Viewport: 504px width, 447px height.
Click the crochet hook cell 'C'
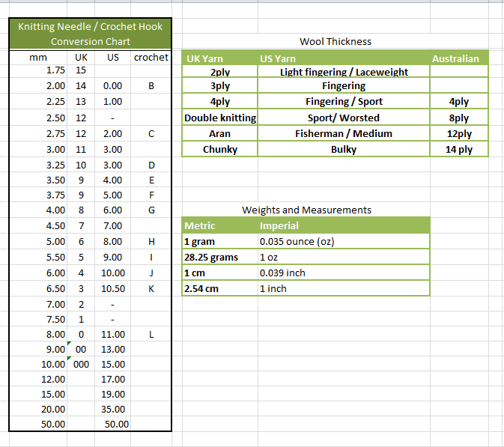[x=151, y=134]
